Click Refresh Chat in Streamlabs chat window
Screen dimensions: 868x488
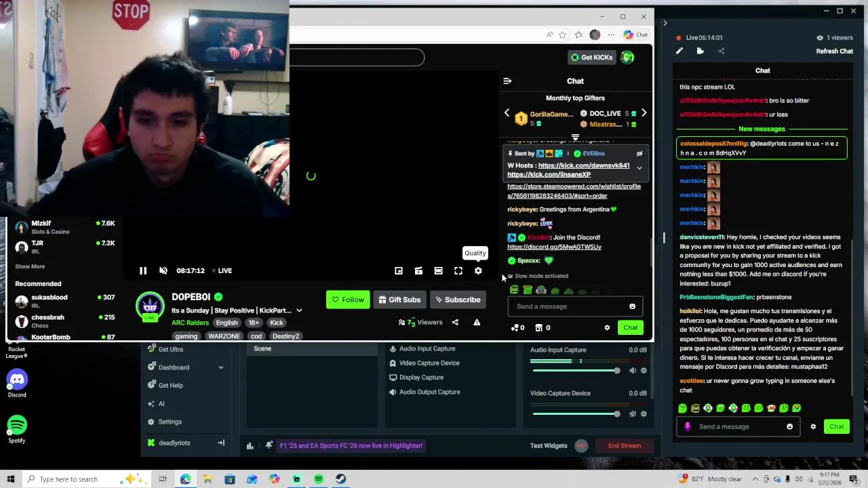(x=835, y=52)
